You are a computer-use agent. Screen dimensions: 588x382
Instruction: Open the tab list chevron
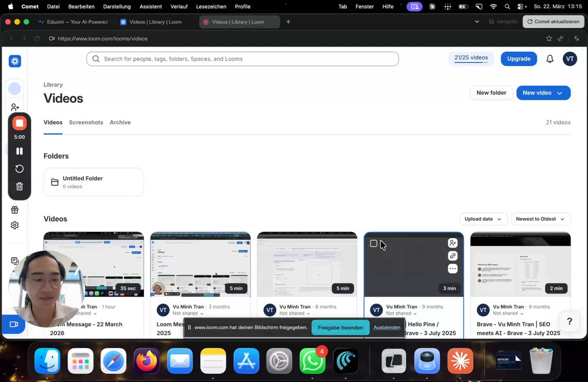point(477,22)
